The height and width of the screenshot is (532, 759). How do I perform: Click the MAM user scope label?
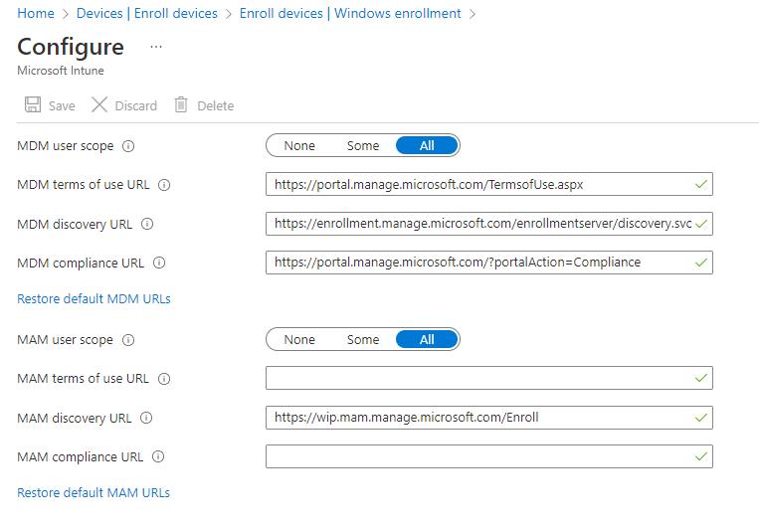tap(65, 340)
